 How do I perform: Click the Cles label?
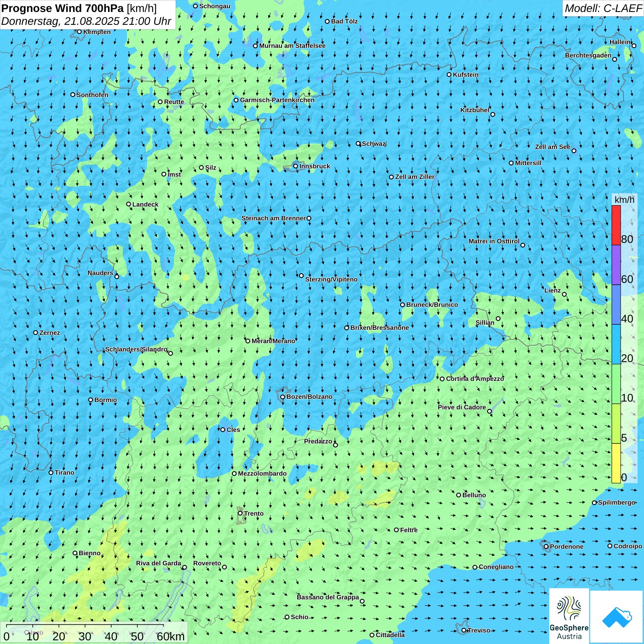[x=233, y=430]
